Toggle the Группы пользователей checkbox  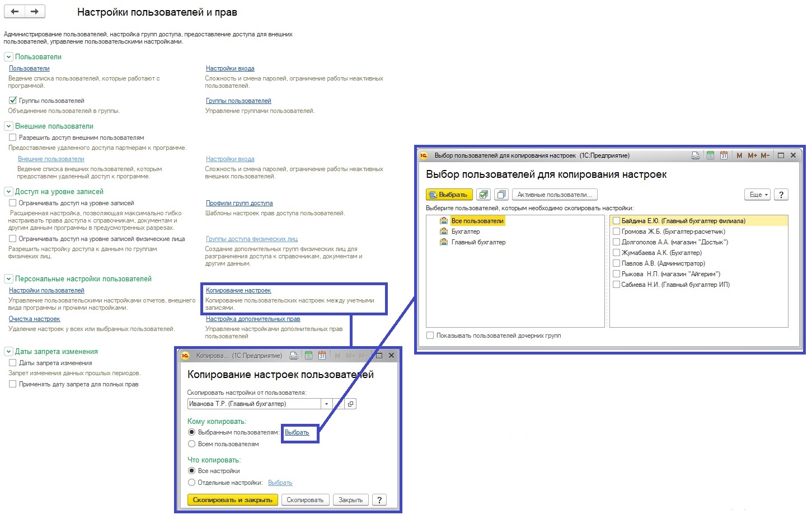pyautogui.click(x=13, y=101)
